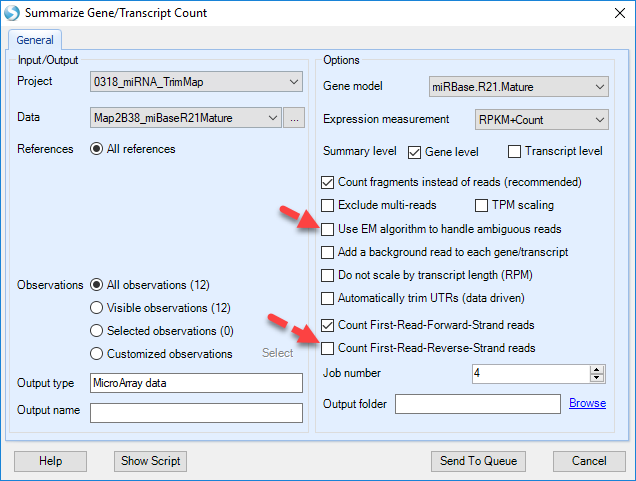Screen dimensions: 636x481
Task: Click the Send To Queue button
Action: 478,461
